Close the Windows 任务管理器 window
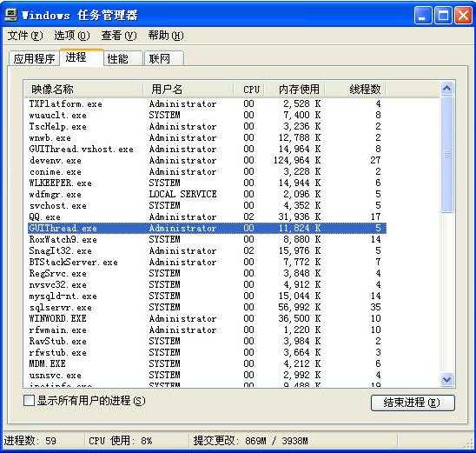 tap(463, 15)
